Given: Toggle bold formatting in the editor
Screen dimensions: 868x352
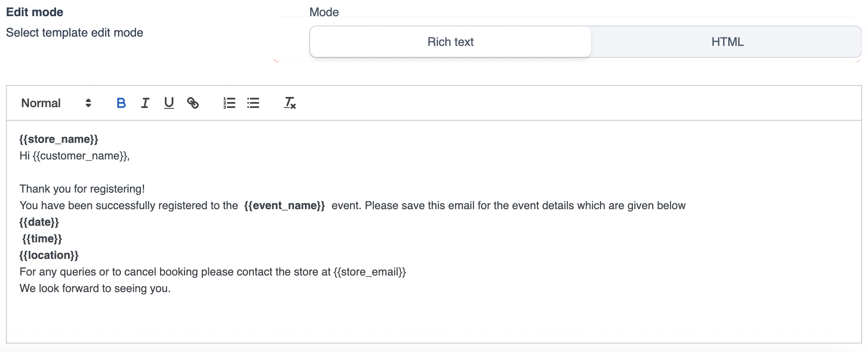Looking at the screenshot, I should tap(121, 103).
